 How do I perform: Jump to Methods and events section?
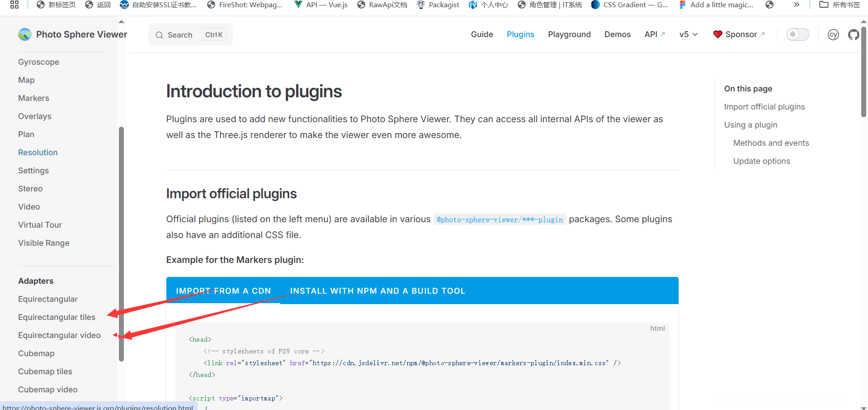[x=771, y=143]
